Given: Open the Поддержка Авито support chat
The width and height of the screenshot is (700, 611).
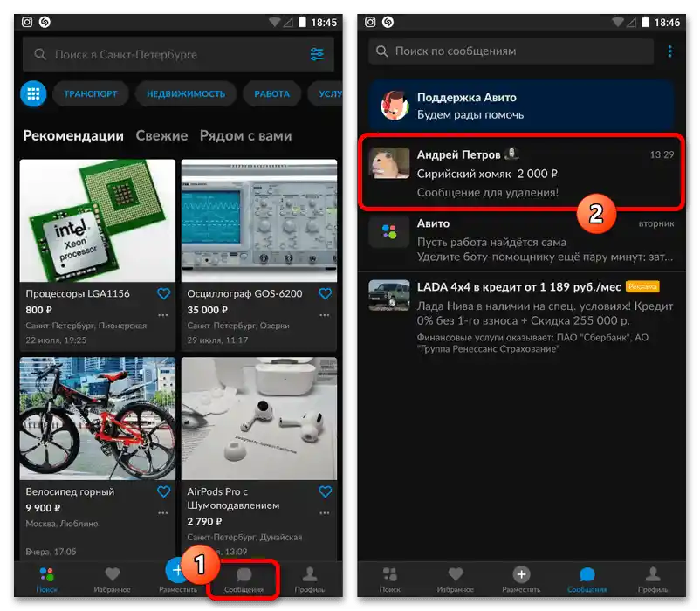Looking at the screenshot, I should [521, 106].
